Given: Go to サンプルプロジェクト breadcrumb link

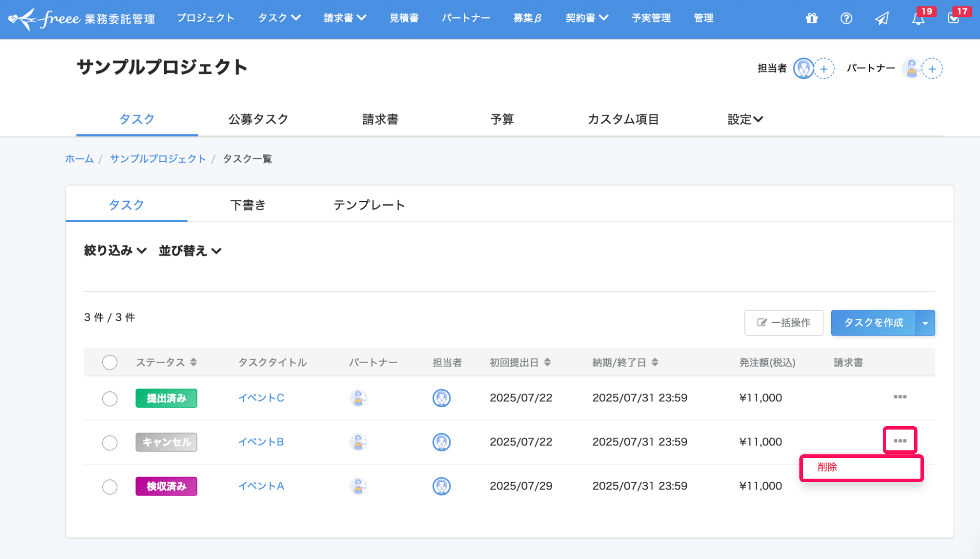Looking at the screenshot, I should pos(158,159).
